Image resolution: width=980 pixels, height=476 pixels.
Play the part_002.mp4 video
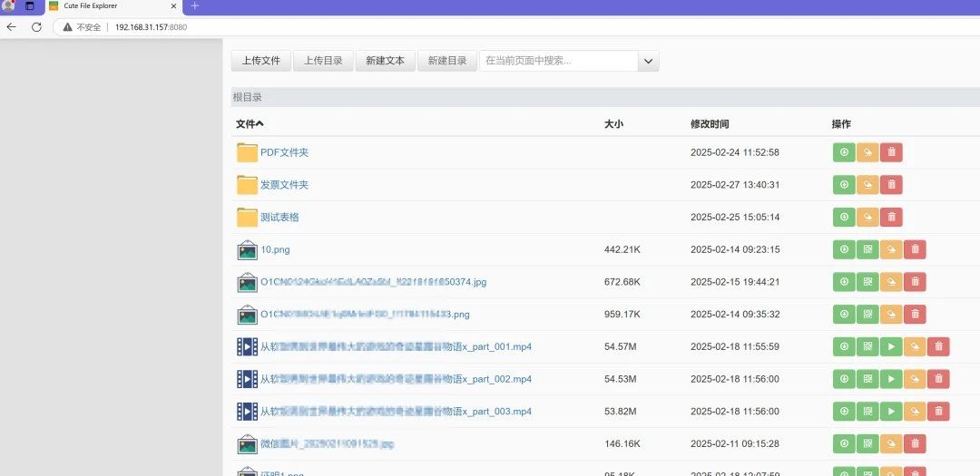click(x=891, y=379)
